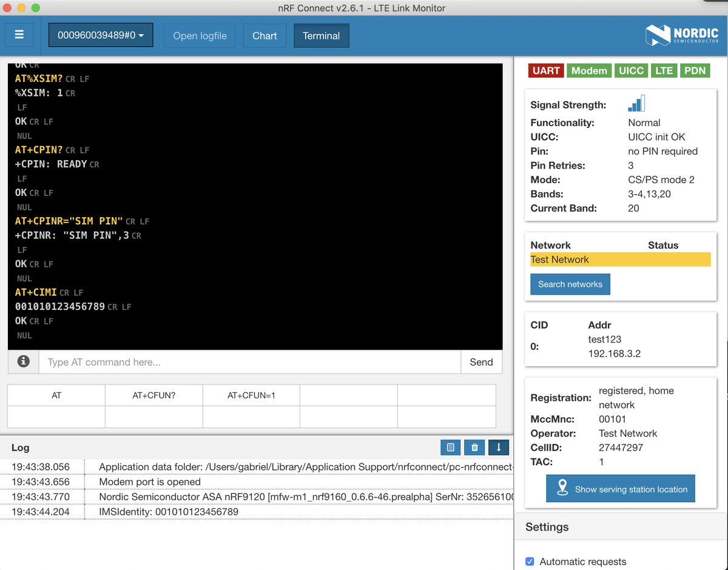Click the LTE status badge
Image resolution: width=728 pixels, height=570 pixels.
pyautogui.click(x=664, y=70)
